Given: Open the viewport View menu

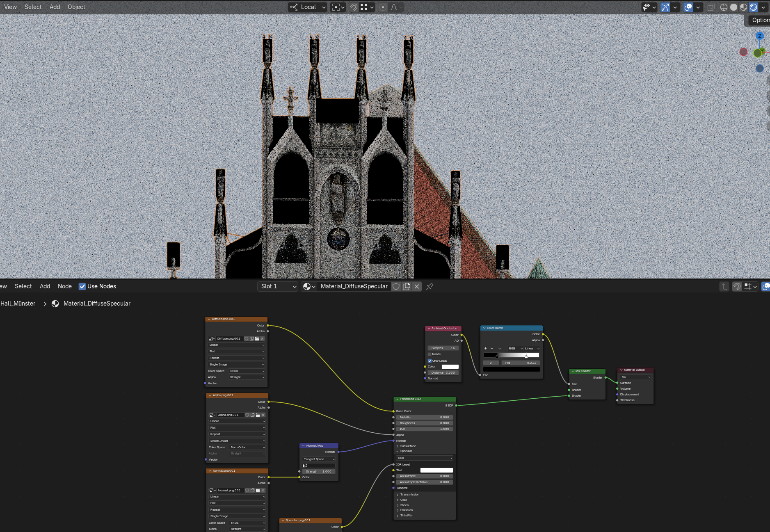Looking at the screenshot, I should [10, 7].
